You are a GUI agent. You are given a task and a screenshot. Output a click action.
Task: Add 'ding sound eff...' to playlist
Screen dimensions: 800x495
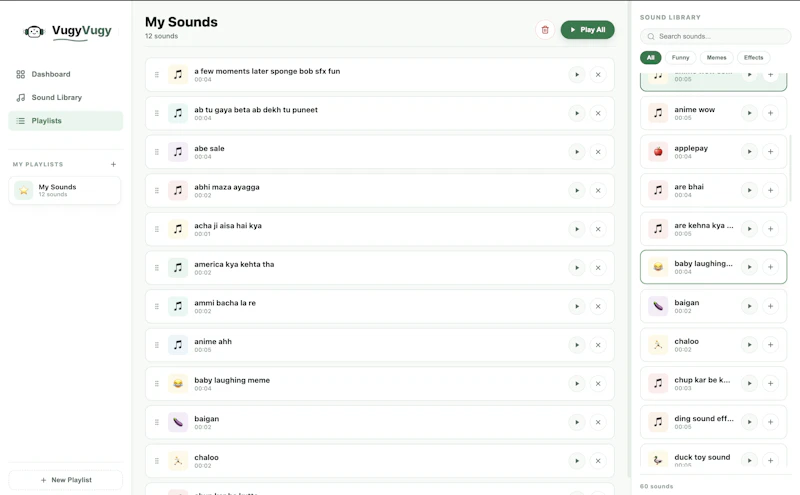pyautogui.click(x=770, y=422)
